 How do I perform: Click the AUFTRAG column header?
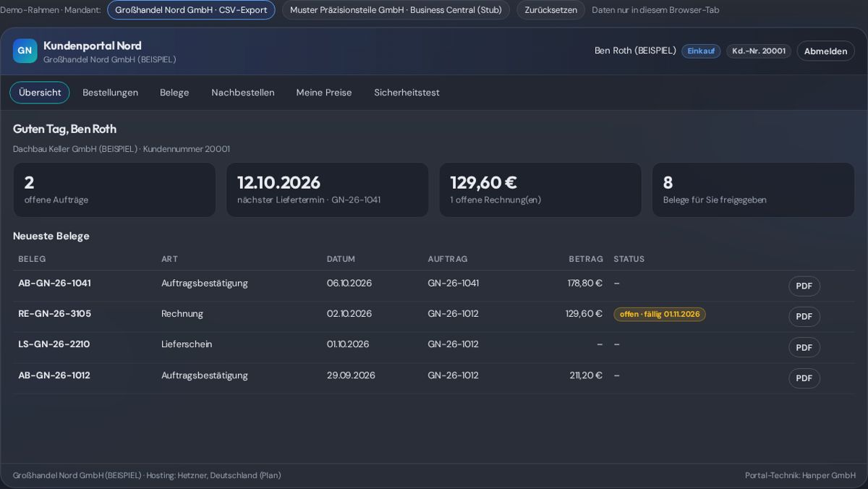pyautogui.click(x=448, y=259)
